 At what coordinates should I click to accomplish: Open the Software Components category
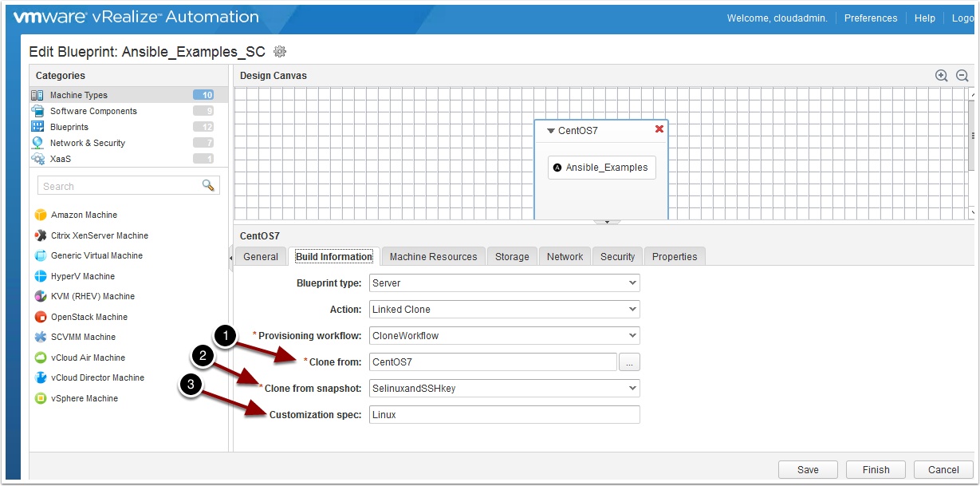pyautogui.click(x=128, y=111)
